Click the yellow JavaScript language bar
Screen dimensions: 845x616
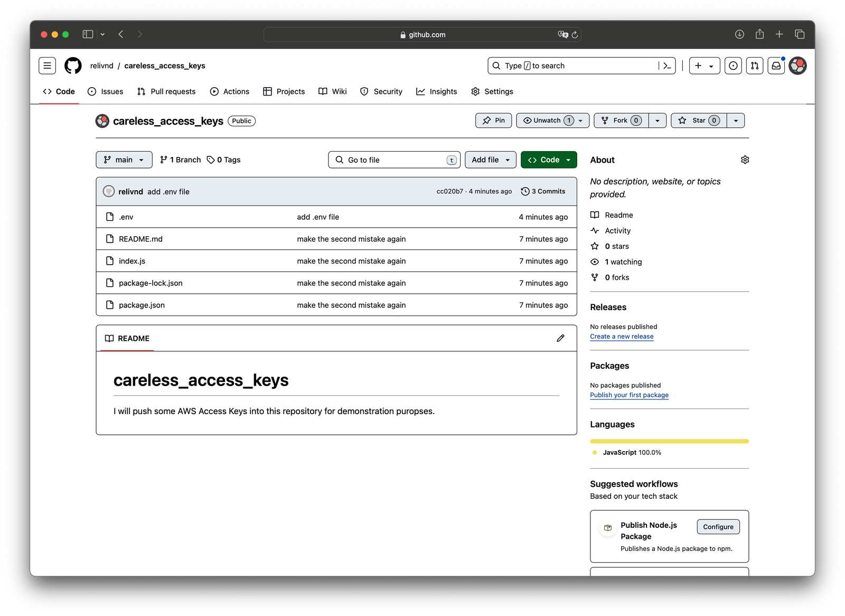(669, 441)
